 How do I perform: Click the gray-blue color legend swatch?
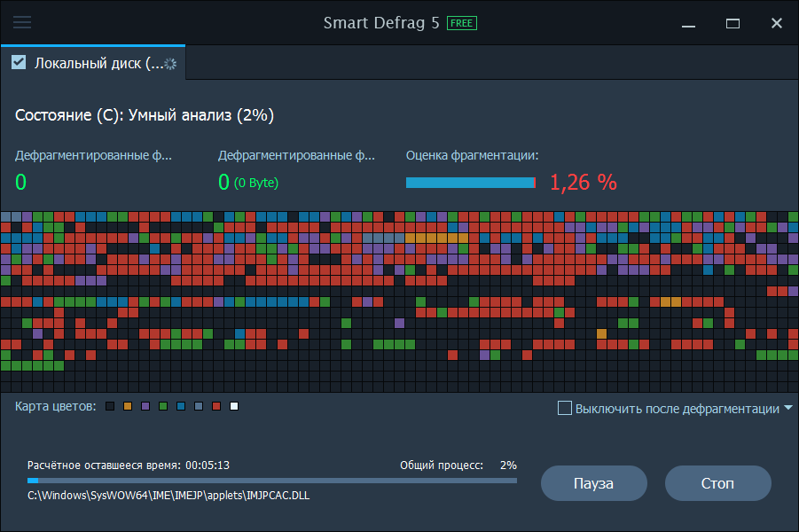(199, 406)
